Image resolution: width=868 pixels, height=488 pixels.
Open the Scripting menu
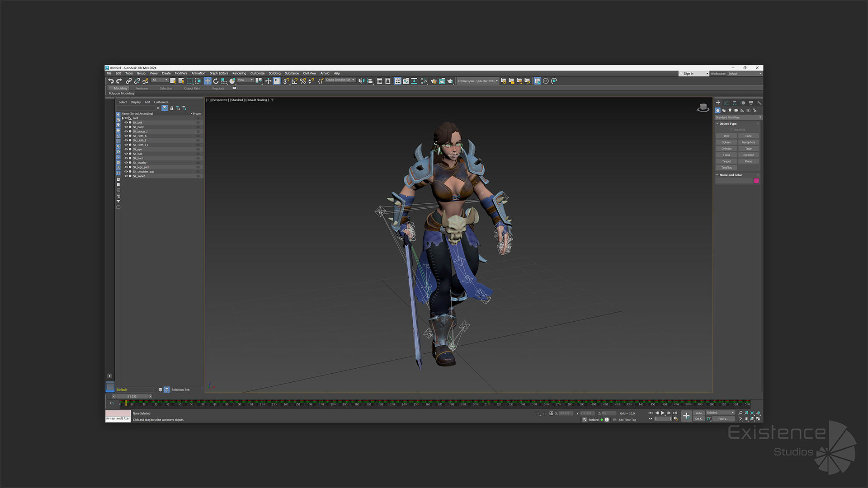tap(274, 73)
